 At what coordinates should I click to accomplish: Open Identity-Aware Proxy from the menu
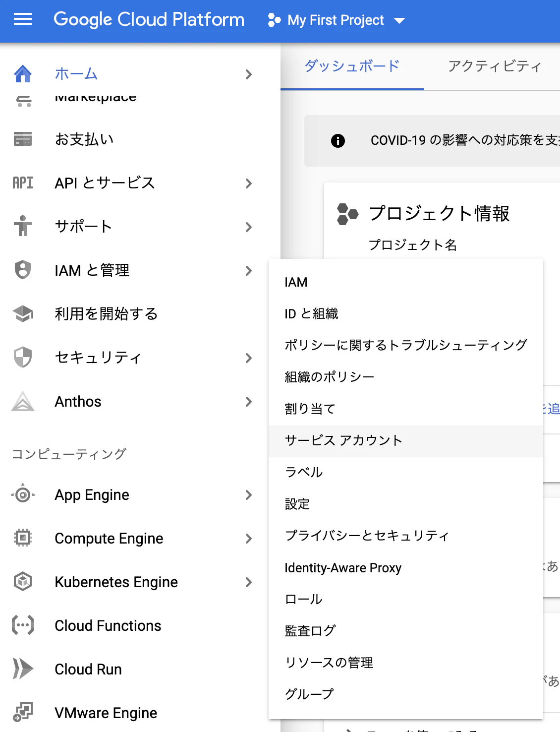[x=343, y=567]
